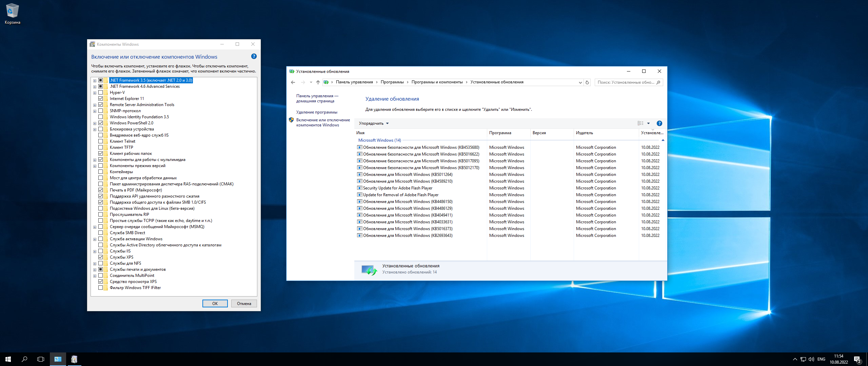The height and width of the screenshot is (366, 868).
Task: Enable Контейнеры checkbox
Action: click(x=101, y=172)
